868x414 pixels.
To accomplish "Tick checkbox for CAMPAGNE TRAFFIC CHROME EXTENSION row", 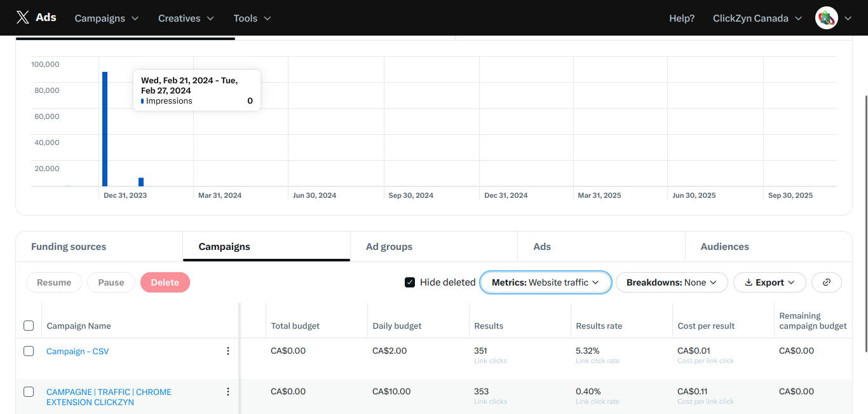I will coord(29,392).
